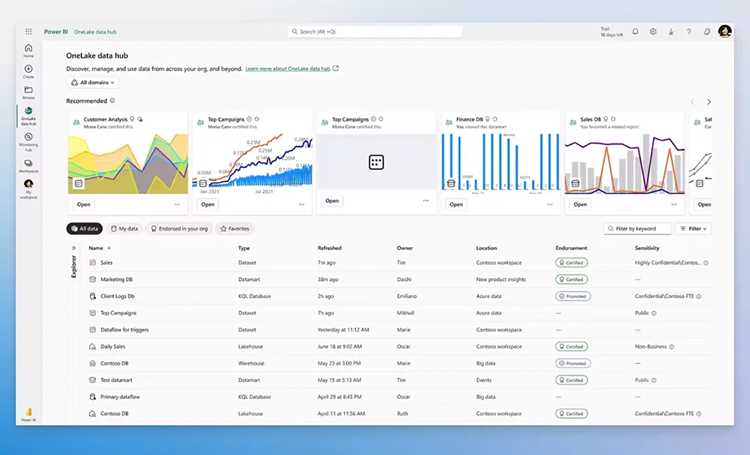Open more options on Finance DB card
Image resolution: width=750 pixels, height=455 pixels.
[550, 204]
